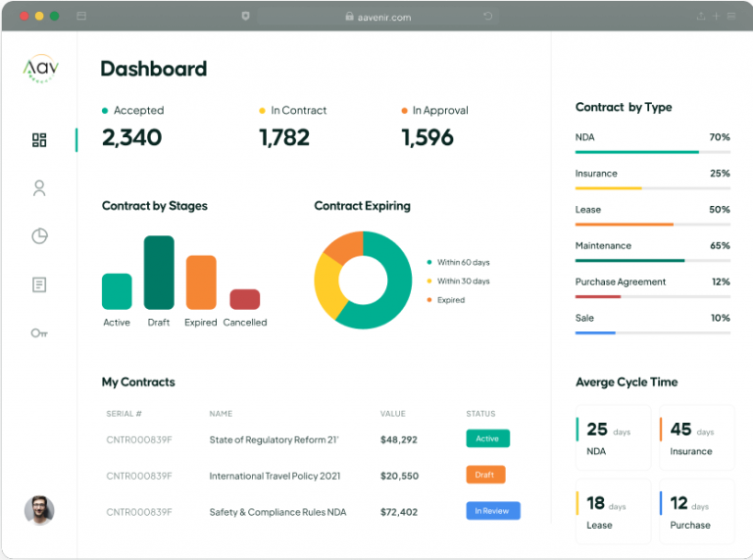Screen dimensions: 753x560
Task: Click the key icon in sidebar
Action: (39, 333)
